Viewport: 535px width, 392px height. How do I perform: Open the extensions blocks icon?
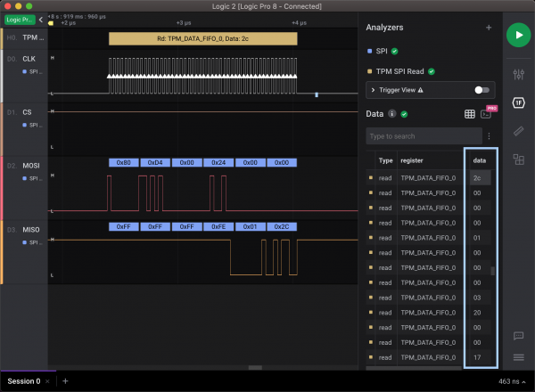(x=518, y=159)
